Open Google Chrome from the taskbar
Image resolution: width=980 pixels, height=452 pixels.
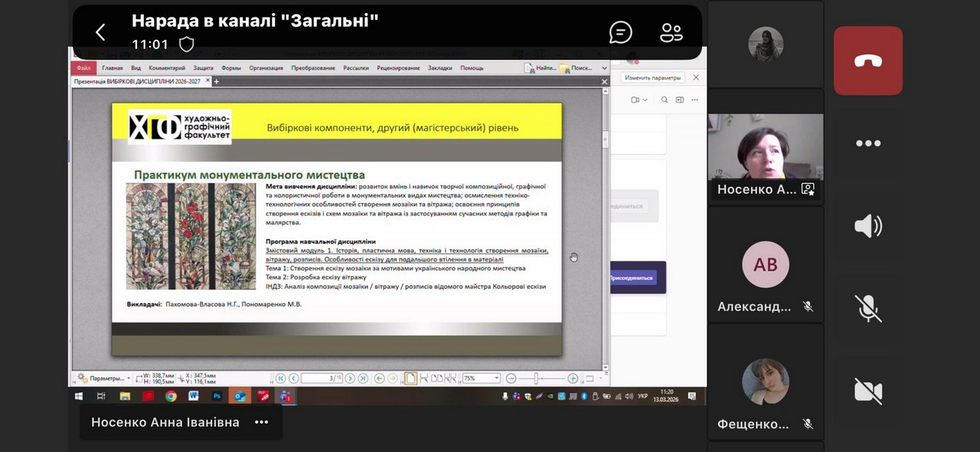171,396
